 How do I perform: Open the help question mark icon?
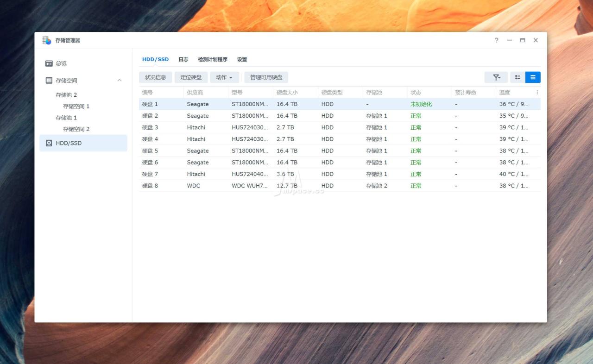[x=496, y=40]
